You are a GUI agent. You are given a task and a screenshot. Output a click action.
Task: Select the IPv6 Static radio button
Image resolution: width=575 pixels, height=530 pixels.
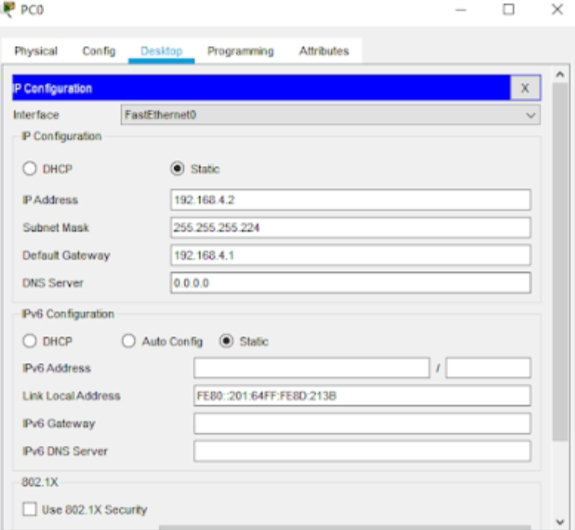pos(226,341)
